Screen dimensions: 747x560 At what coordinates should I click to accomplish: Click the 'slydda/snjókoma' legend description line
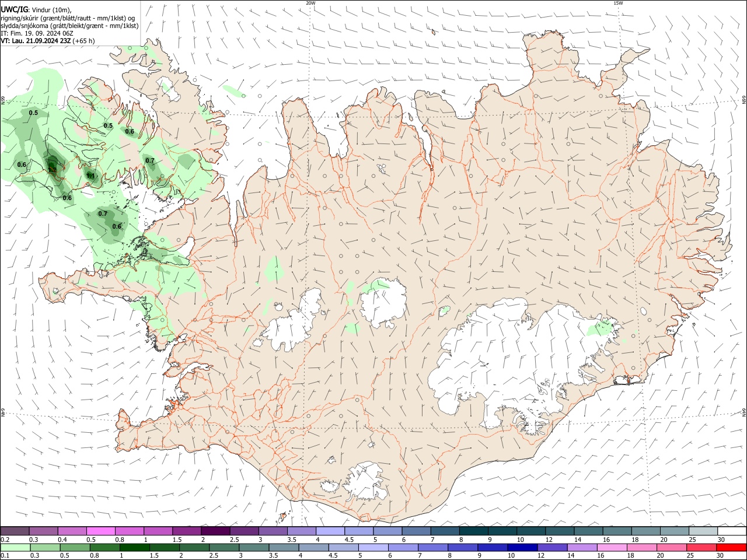coord(69,26)
